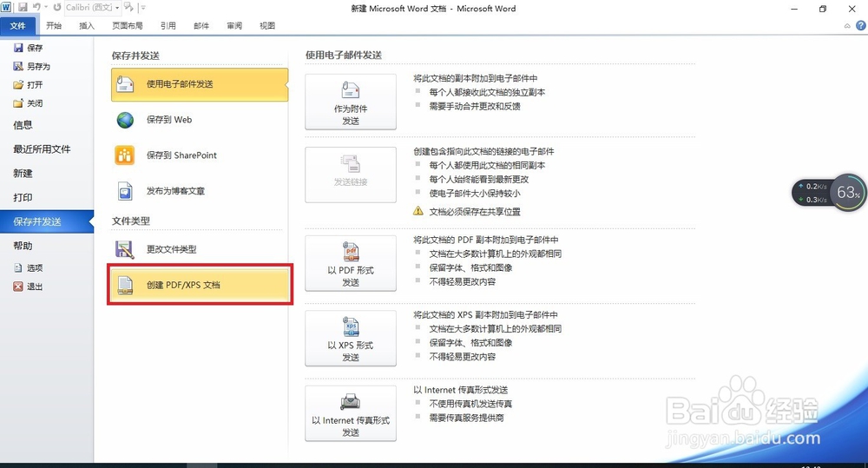This screenshot has width=868, height=468.
Task: Click the PDF/XPS document icon
Action: (125, 285)
